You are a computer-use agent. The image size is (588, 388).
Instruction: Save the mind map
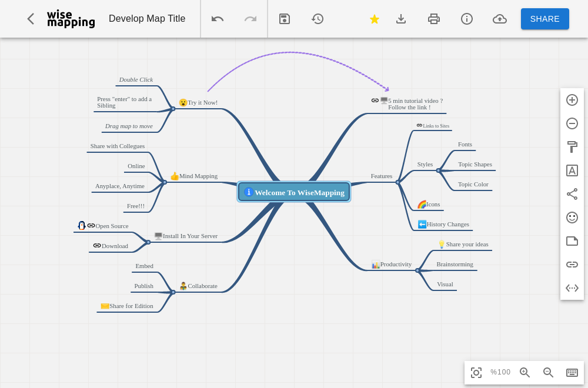[x=285, y=19]
